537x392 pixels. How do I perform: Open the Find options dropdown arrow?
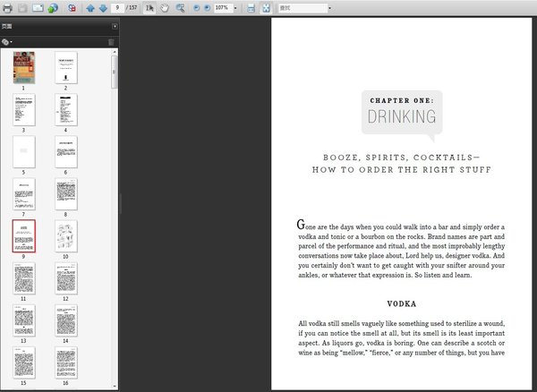point(329,8)
